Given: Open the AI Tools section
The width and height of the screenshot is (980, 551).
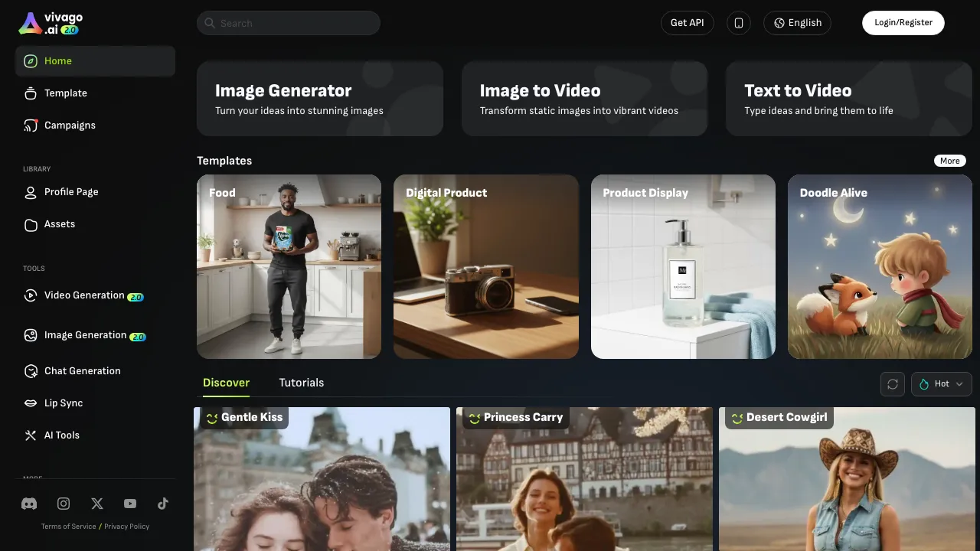Looking at the screenshot, I should pyautogui.click(x=61, y=435).
